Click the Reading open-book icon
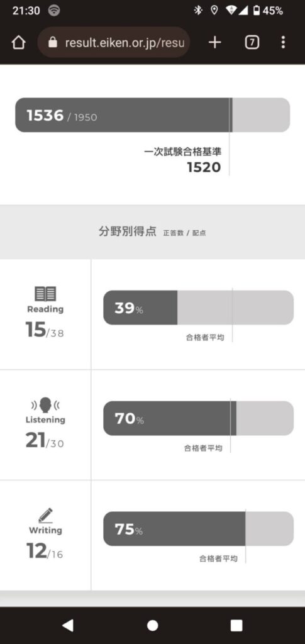 [45, 294]
